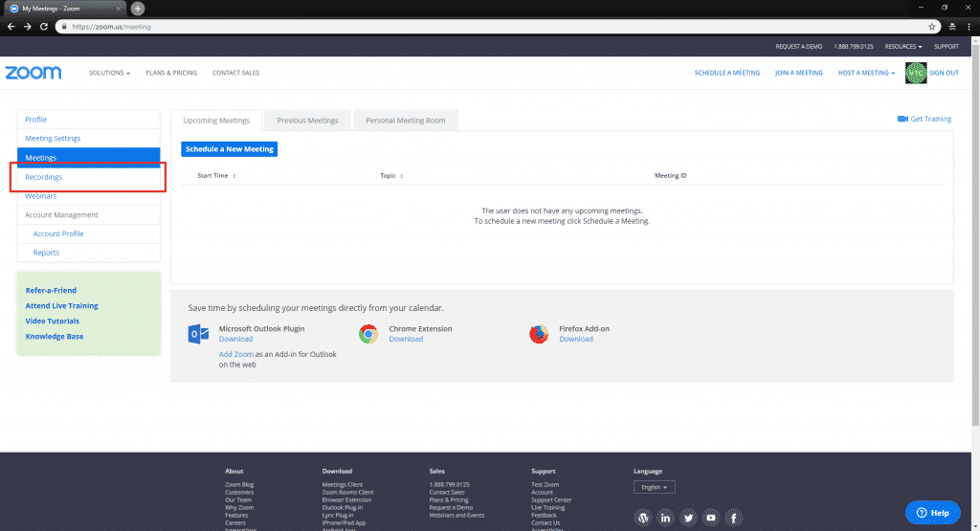Screen dimensions: 980x531
Task: Open Zoom Blog footer link
Action: click(239, 485)
